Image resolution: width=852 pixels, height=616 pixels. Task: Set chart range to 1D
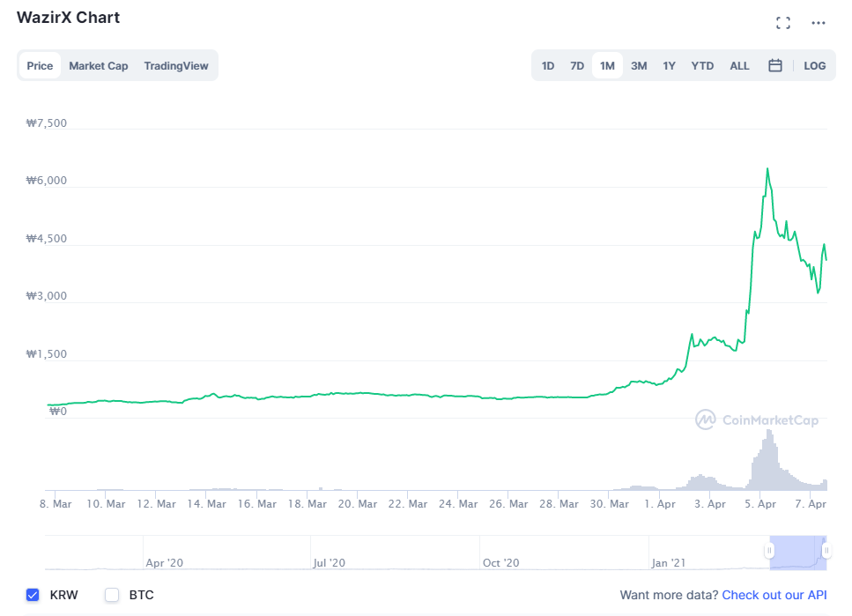coord(548,66)
